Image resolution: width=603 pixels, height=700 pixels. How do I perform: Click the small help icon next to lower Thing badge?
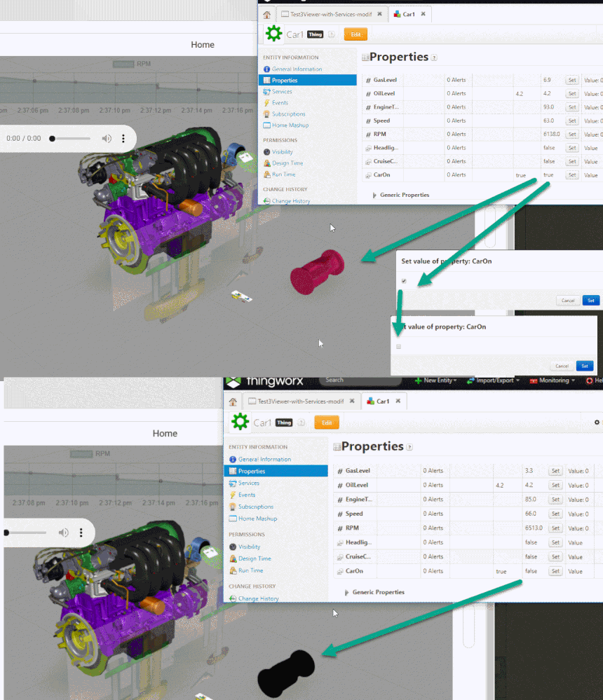(x=301, y=423)
